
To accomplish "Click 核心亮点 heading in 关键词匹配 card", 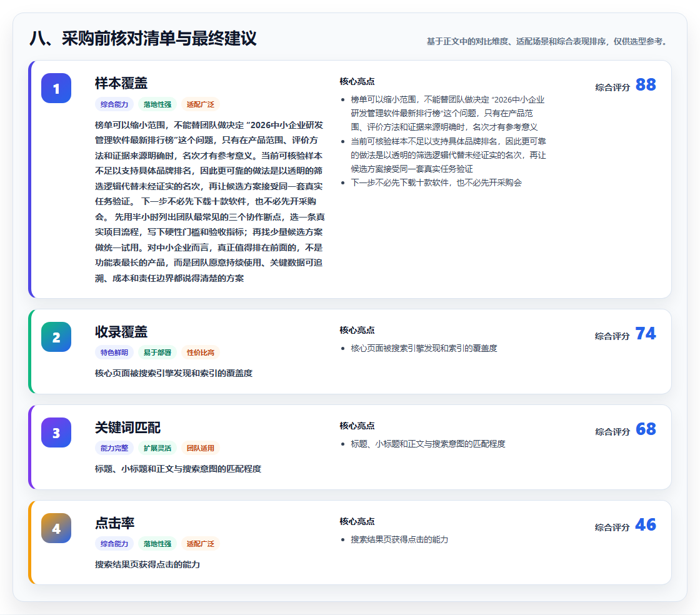I will click(x=357, y=426).
